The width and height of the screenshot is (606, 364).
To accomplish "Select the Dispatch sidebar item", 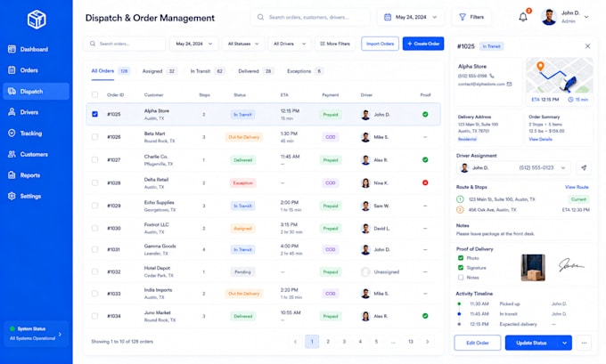I will 36,92.
